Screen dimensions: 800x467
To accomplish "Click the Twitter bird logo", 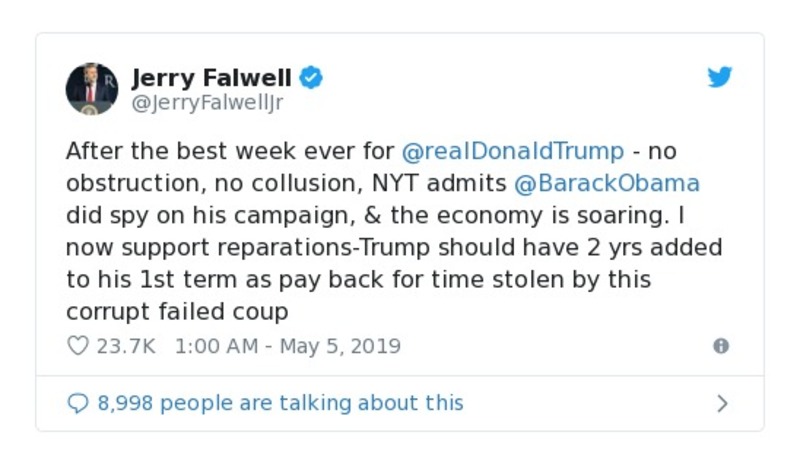I will (x=720, y=78).
